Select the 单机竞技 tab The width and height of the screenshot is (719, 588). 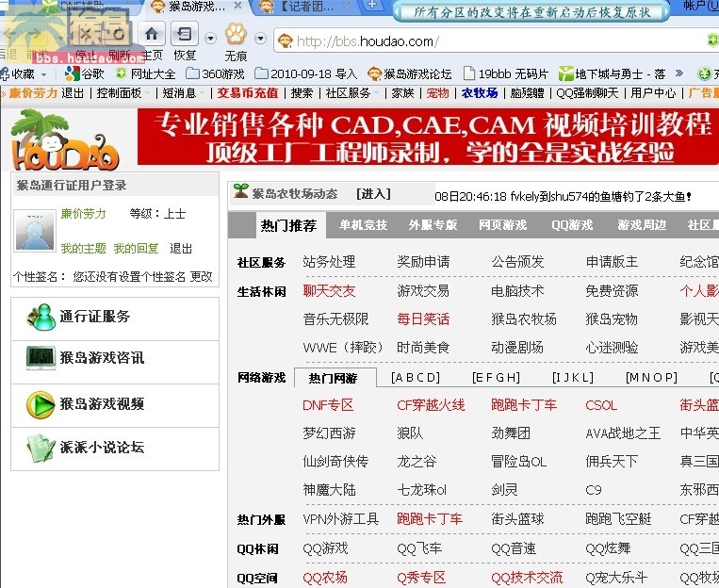[363, 225]
